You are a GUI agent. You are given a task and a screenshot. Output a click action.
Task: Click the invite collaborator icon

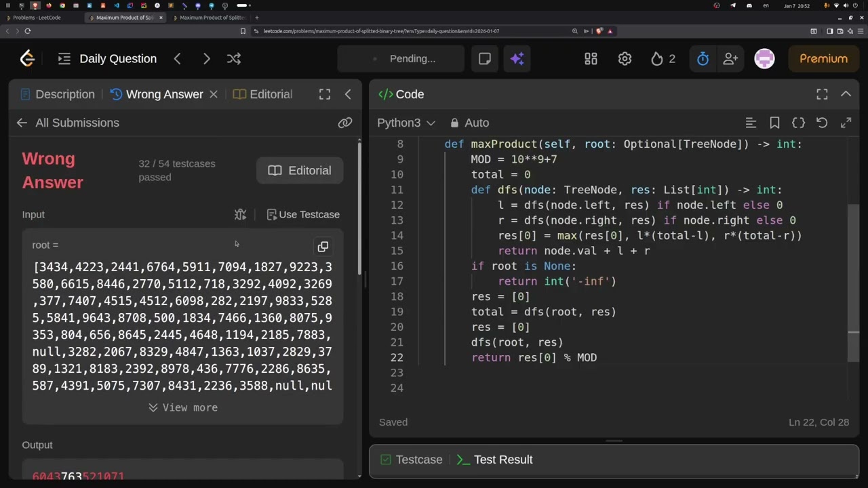(x=730, y=59)
